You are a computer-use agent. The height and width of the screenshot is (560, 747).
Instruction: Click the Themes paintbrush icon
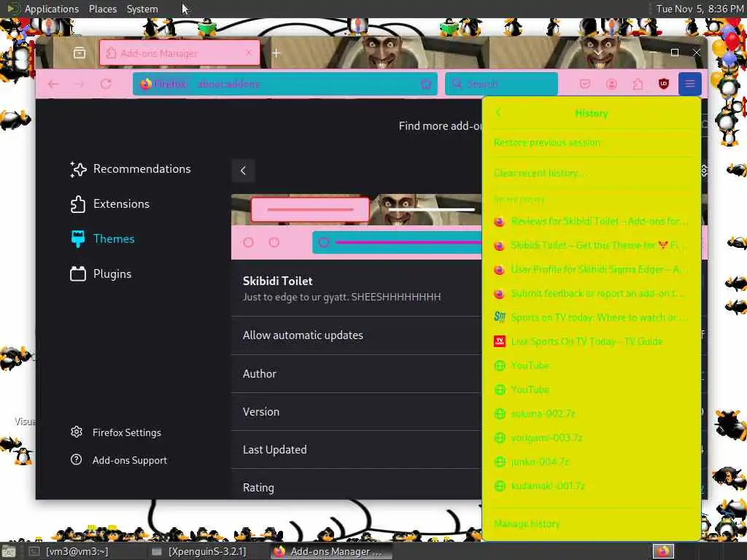coord(77,239)
